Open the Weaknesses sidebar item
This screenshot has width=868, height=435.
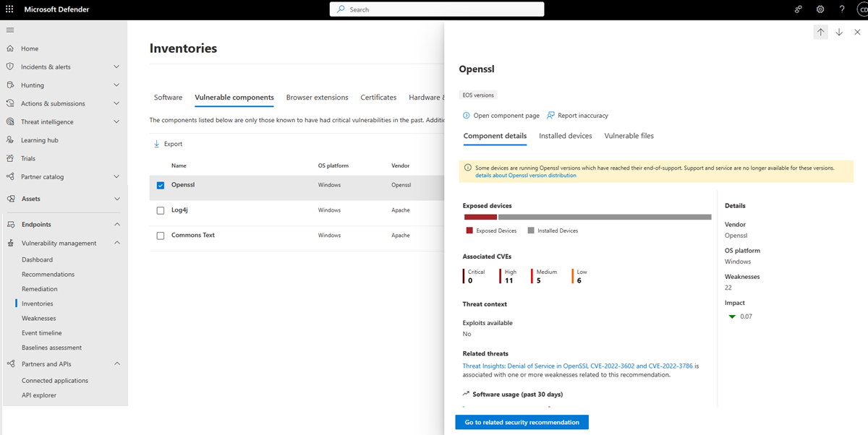tap(38, 319)
